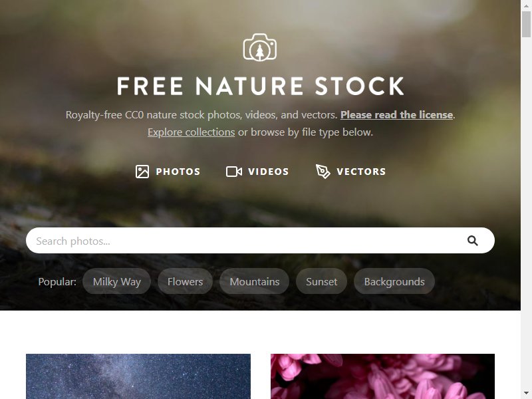Click the Vectors pen nib icon
Image resolution: width=532 pixels, height=399 pixels.
pyautogui.click(x=323, y=172)
